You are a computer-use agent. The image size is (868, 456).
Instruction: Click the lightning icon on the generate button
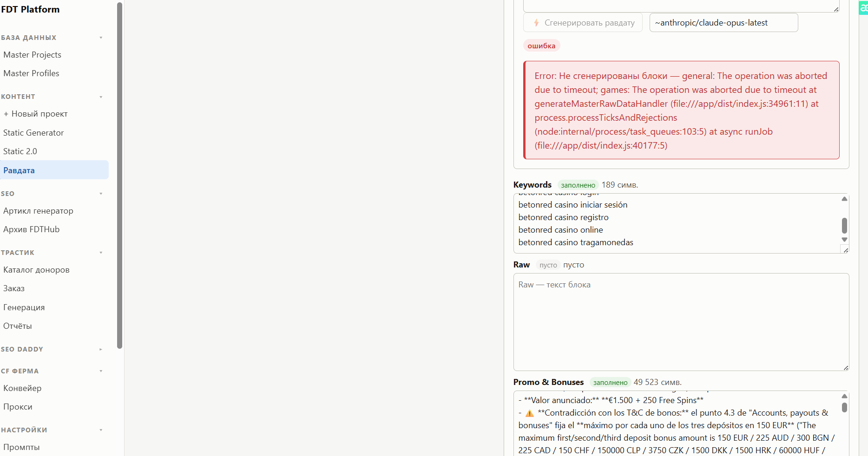[x=536, y=23]
